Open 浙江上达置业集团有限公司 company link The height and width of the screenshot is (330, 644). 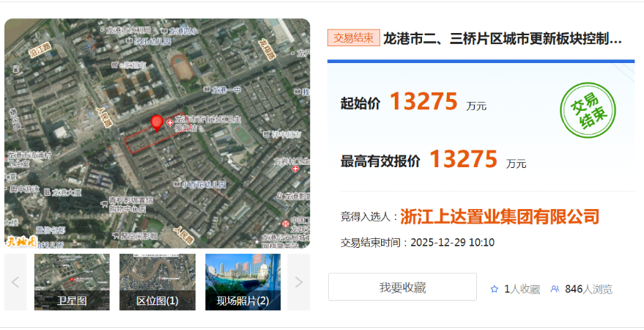[500, 216]
